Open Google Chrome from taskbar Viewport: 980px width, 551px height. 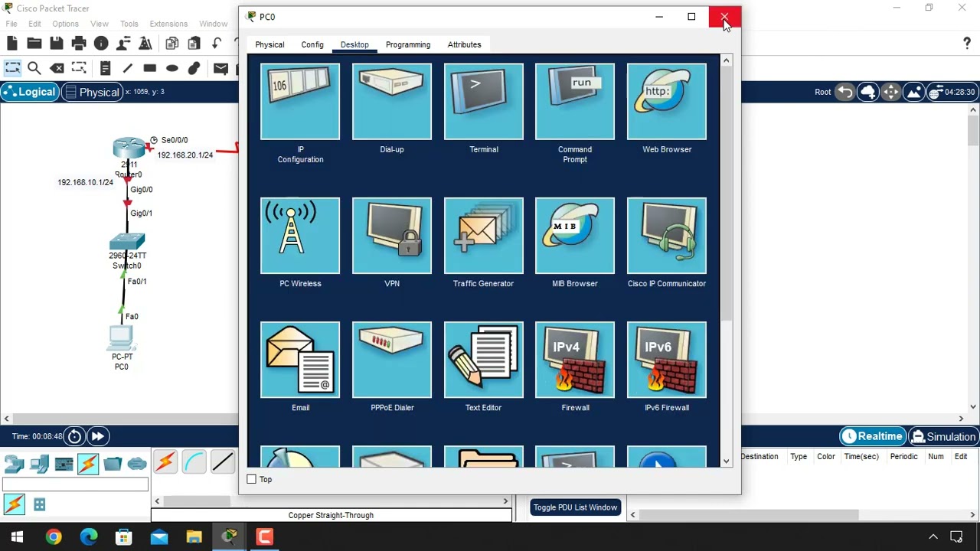(53, 537)
